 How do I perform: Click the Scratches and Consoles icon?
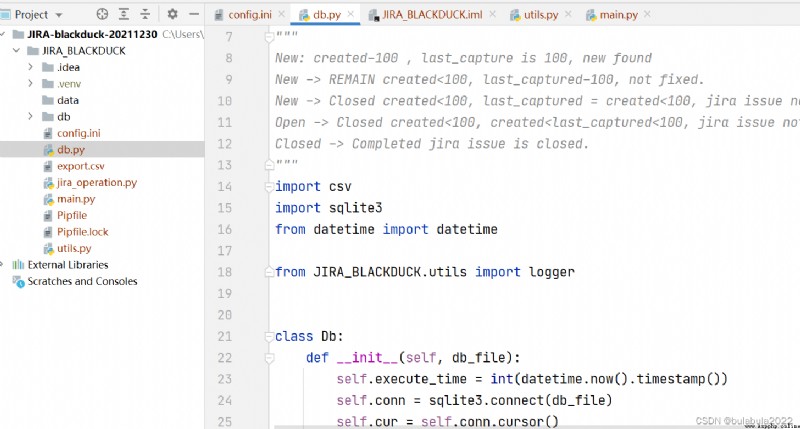tap(18, 281)
